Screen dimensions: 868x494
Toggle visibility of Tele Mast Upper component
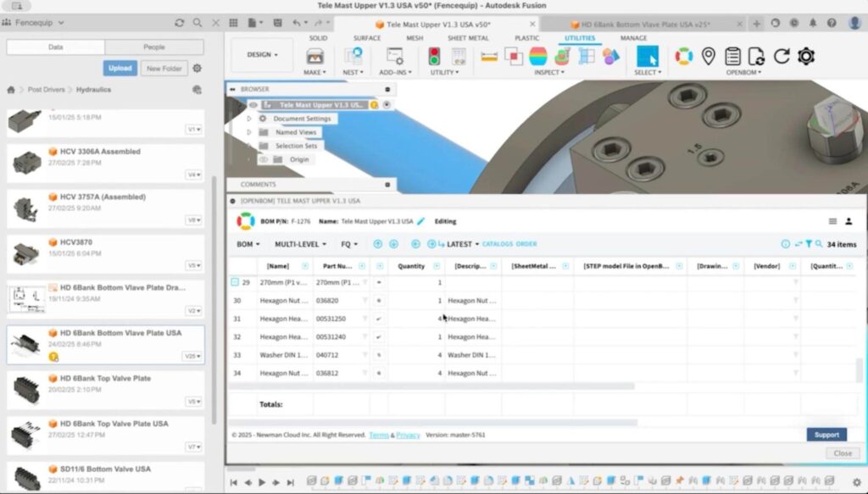tap(253, 104)
